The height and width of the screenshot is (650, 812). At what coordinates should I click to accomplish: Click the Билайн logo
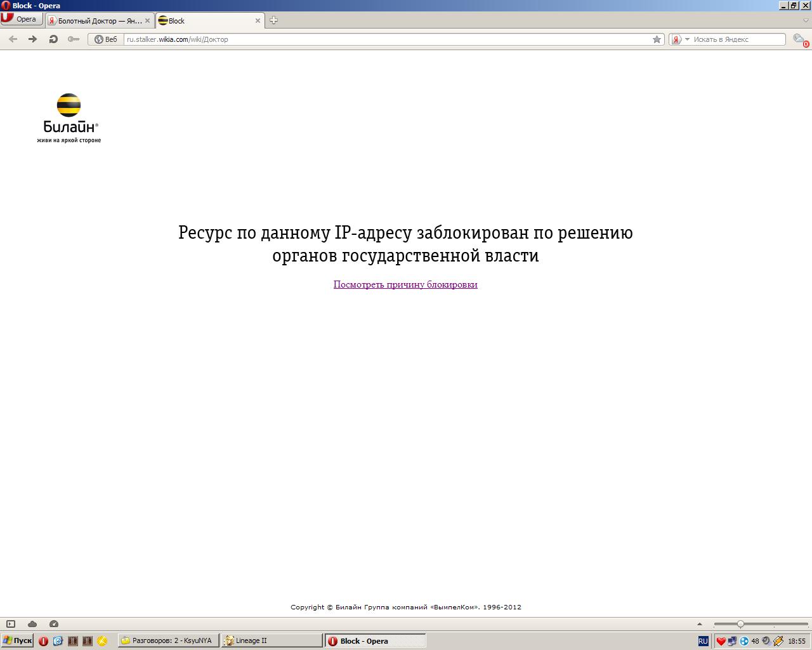click(69, 118)
